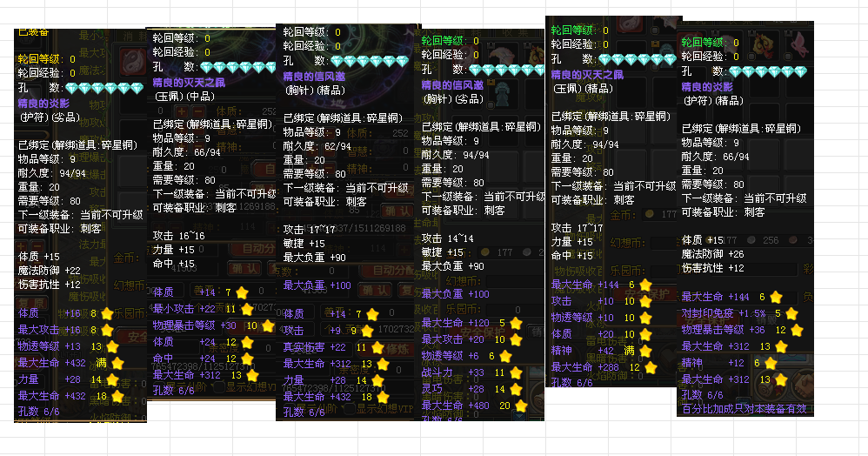Click the 精良的灭天之佩 (精品) item title
This screenshot has height=456, width=868.
[591, 74]
